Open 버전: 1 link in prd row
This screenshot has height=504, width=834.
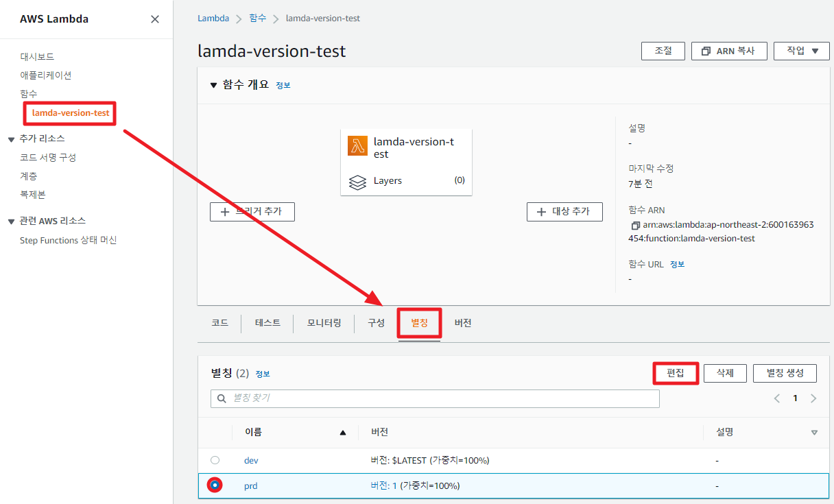pos(383,485)
